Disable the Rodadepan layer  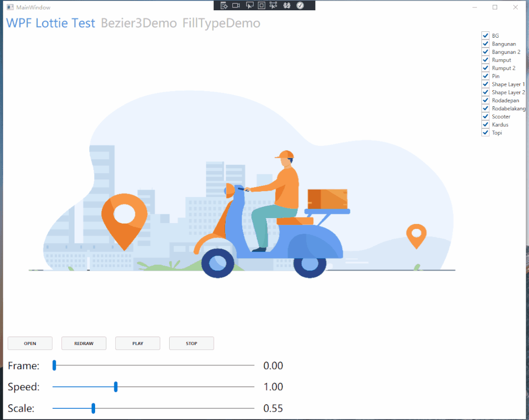[x=485, y=100]
